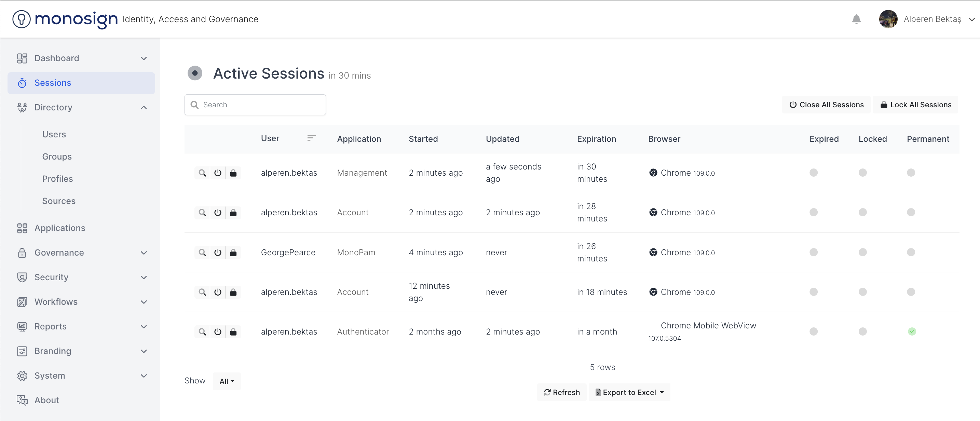Click power icon for MonoPam session
980x421 pixels.
218,253
